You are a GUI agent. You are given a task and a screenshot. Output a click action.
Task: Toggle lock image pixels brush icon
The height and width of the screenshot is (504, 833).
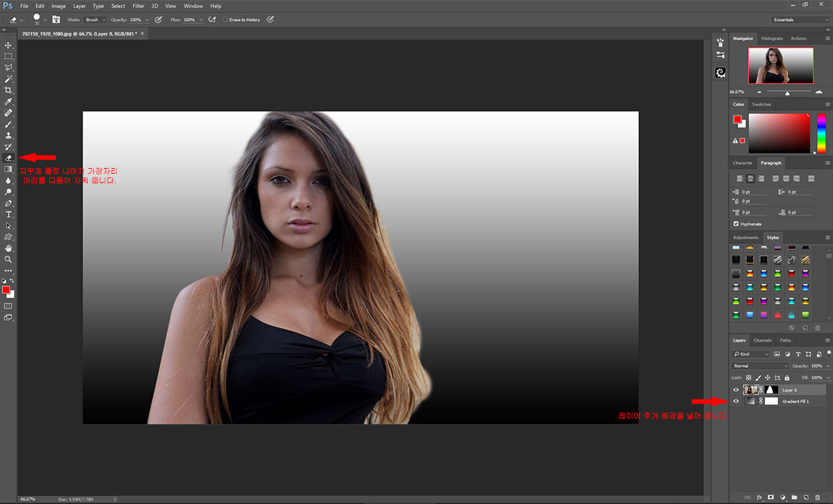click(758, 377)
